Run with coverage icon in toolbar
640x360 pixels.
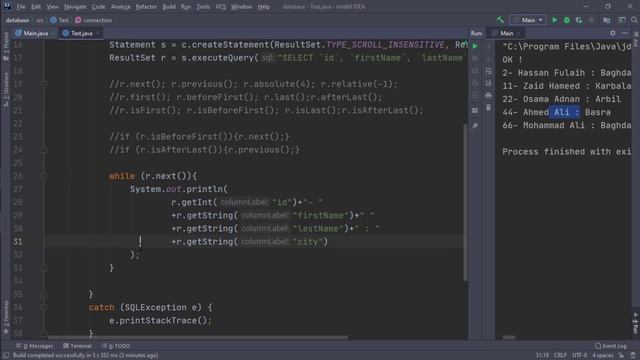click(579, 20)
